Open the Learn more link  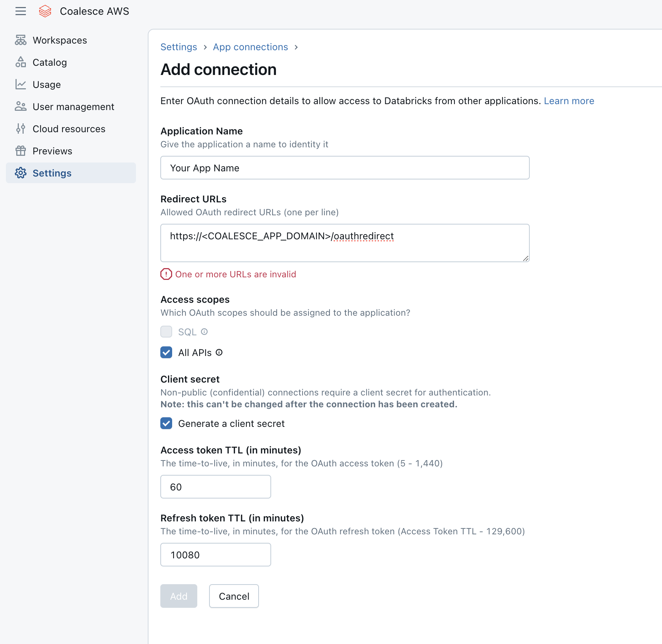click(569, 101)
